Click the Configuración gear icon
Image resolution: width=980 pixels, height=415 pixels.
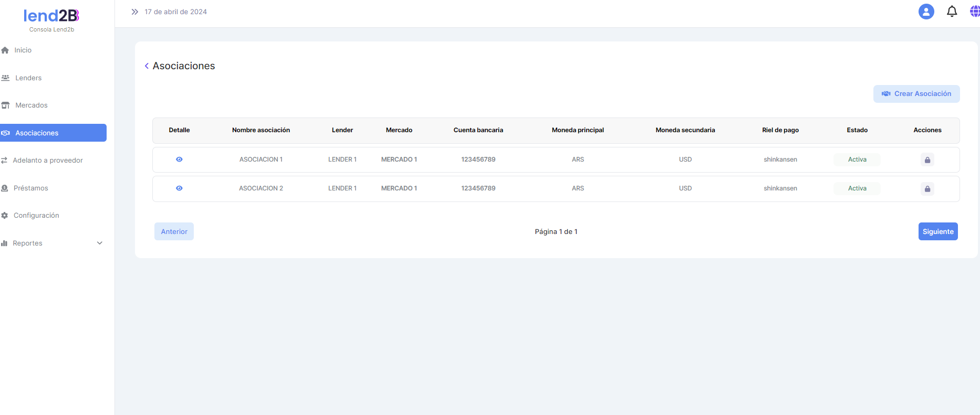click(5, 216)
